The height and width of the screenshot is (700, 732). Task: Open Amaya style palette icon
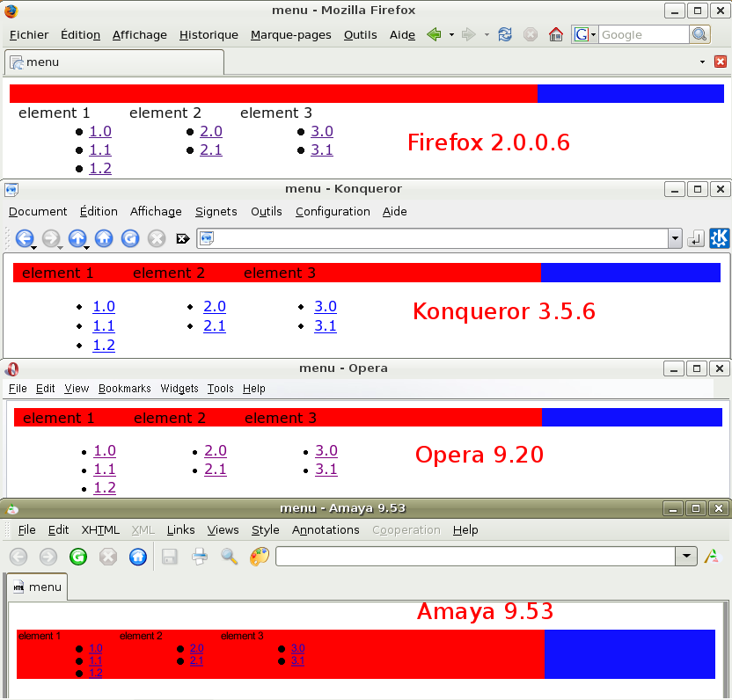[259, 557]
